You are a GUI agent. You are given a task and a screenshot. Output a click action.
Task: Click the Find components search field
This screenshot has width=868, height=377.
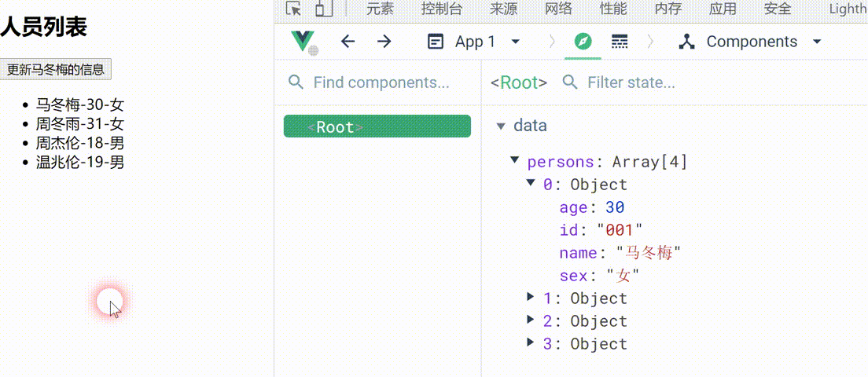[381, 82]
